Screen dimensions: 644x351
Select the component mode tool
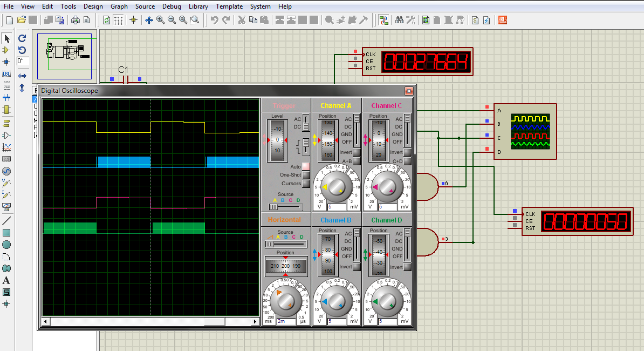(x=6, y=50)
